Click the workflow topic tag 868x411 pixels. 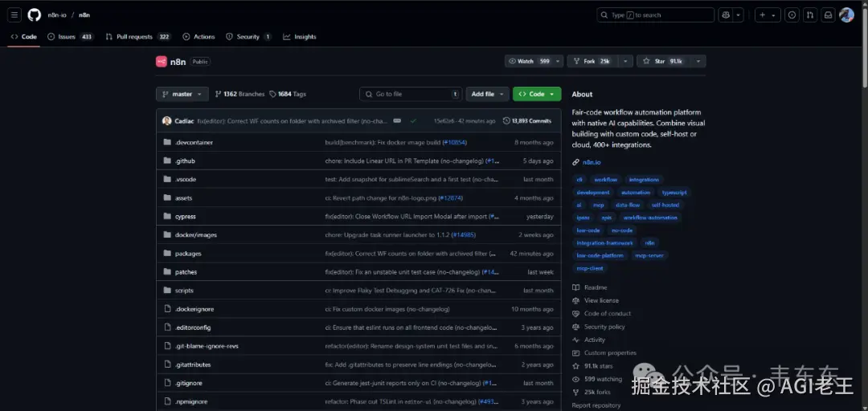(x=606, y=180)
